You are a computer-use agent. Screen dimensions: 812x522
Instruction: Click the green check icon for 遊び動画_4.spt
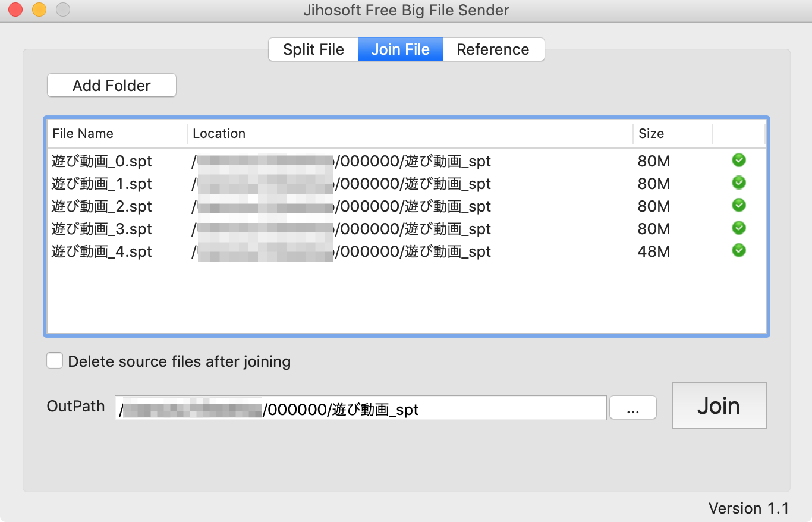point(739,250)
